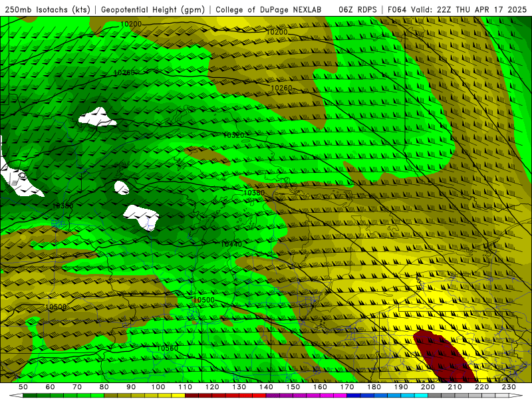Viewport: 532px width, 399px height.
Task: Click the 230 label on the color scale
Action: point(509,387)
